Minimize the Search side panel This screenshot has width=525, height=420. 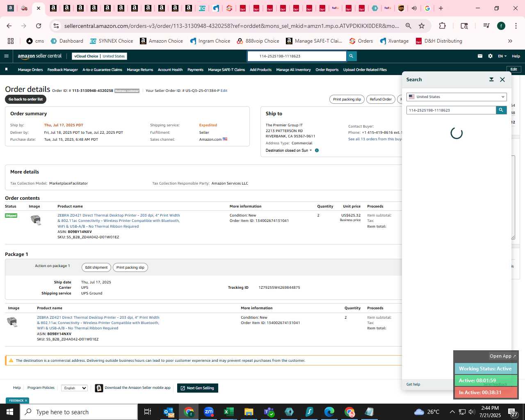pos(491,80)
